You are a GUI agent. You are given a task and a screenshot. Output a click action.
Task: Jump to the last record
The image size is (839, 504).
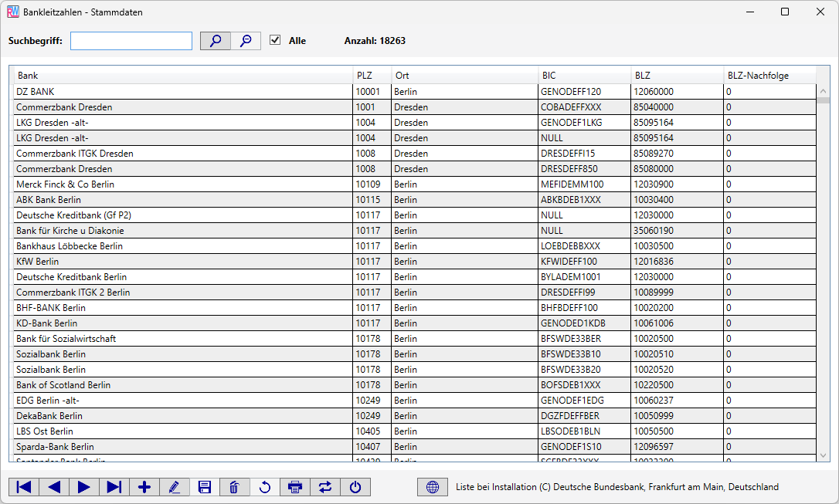point(114,487)
